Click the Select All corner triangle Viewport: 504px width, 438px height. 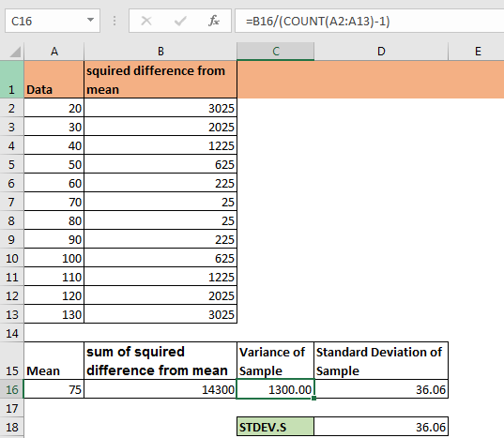[x=15, y=52]
